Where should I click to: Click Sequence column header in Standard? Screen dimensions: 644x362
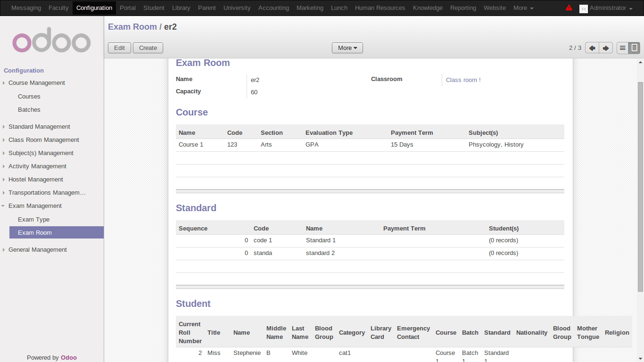coord(193,229)
